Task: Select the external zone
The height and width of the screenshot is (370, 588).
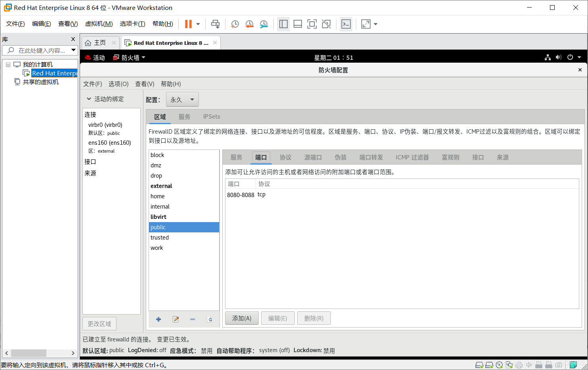Action: click(x=184, y=186)
